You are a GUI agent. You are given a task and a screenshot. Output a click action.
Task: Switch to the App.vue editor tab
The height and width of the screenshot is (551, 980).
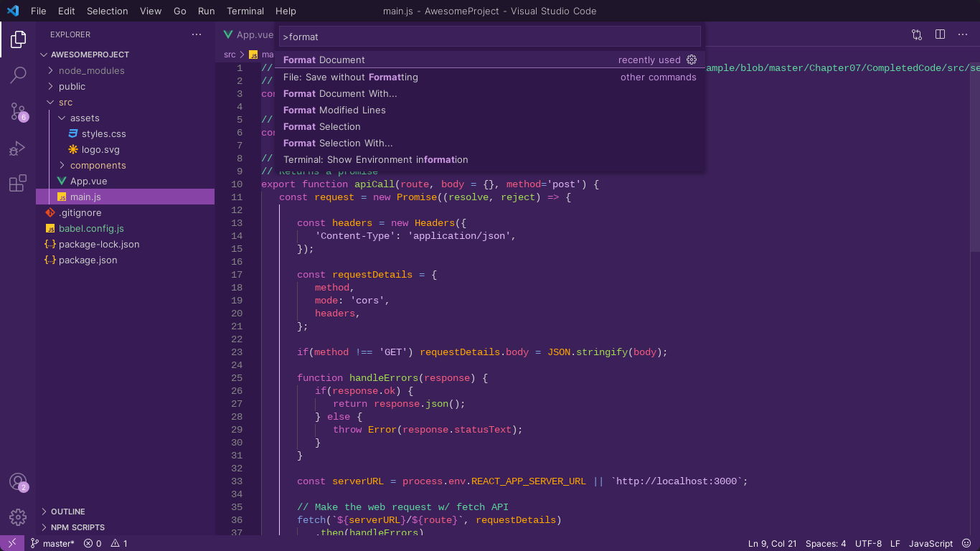(248, 34)
